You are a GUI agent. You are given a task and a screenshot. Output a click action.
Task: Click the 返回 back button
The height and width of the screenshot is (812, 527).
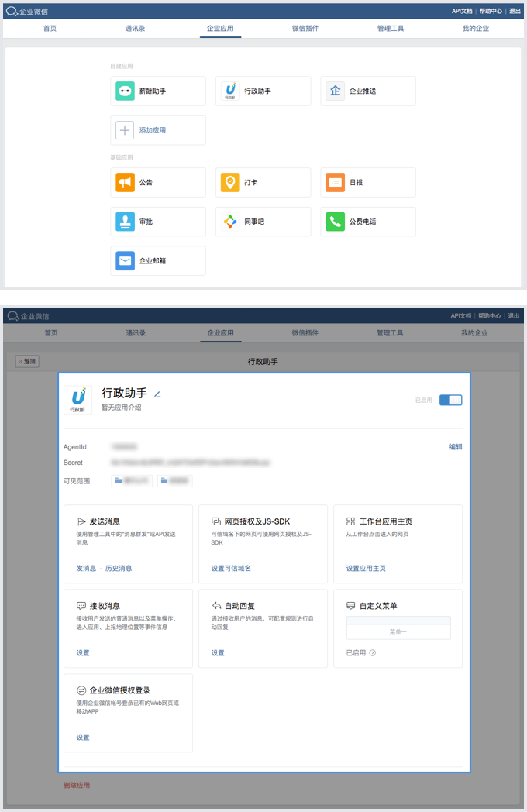tap(27, 362)
